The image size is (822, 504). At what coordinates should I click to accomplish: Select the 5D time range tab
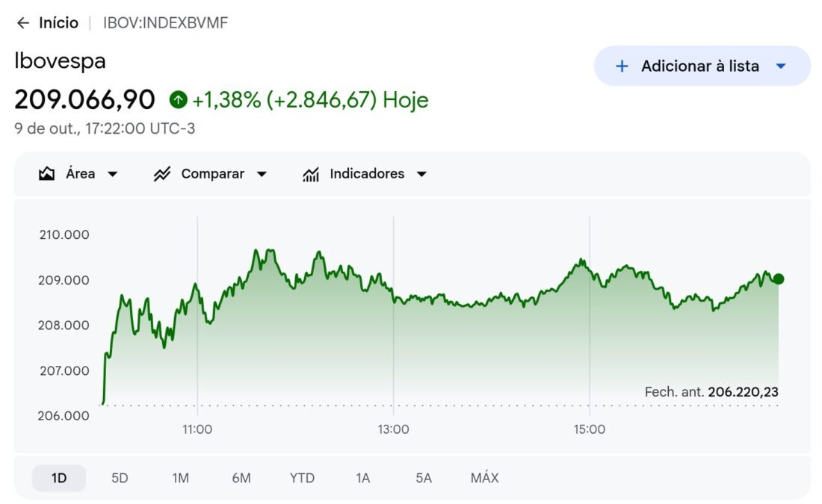[x=120, y=478]
